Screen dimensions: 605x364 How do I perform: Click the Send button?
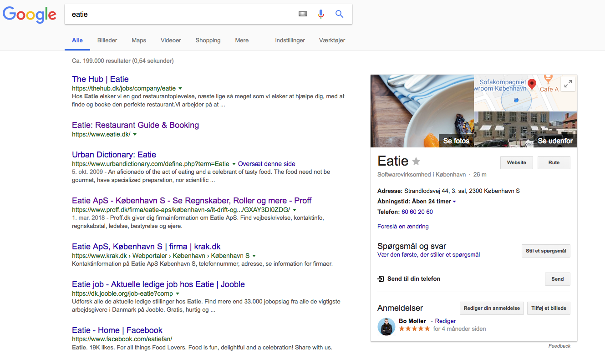pos(558,279)
